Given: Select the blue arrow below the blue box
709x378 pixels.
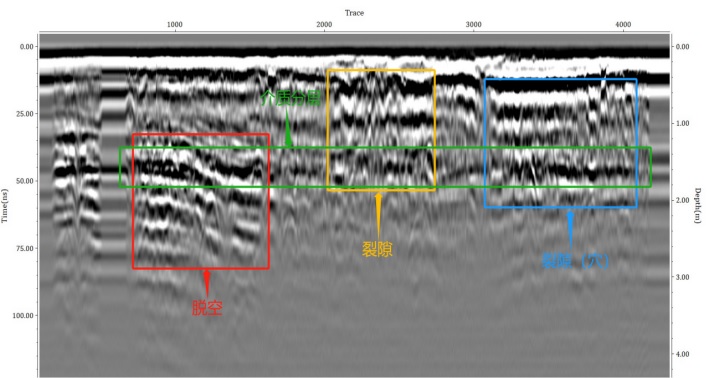Looking at the screenshot, I should coord(570,230).
